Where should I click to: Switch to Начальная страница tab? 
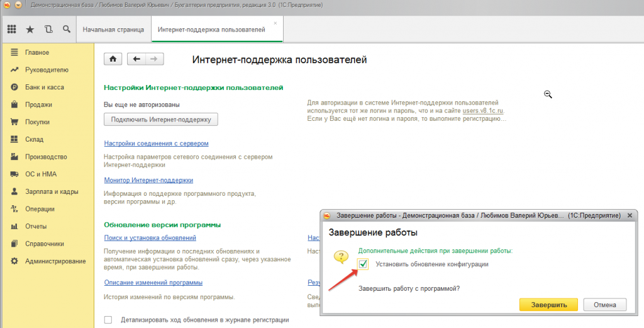[x=113, y=30]
